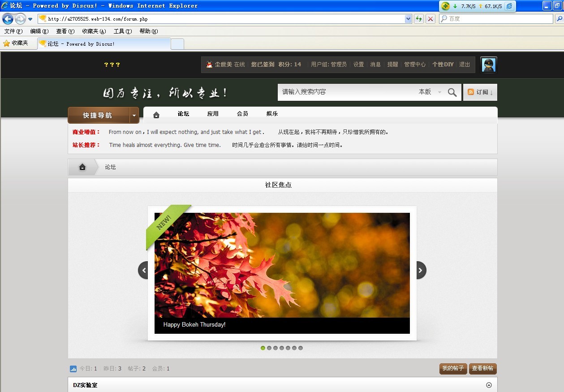Screen dimensions: 564x392
Task: Select the 娱乐 navigation tab
Action: pyautogui.click(x=272, y=114)
